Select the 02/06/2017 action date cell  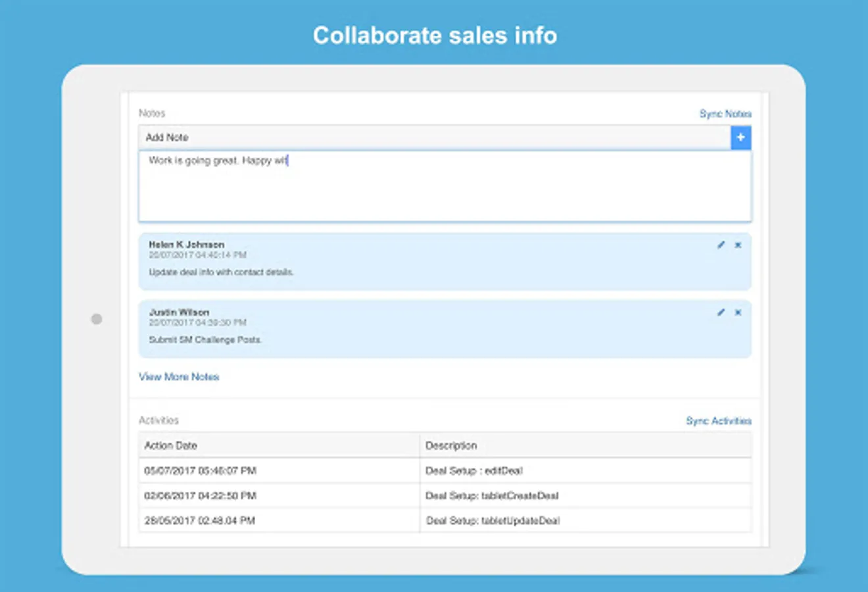201,496
